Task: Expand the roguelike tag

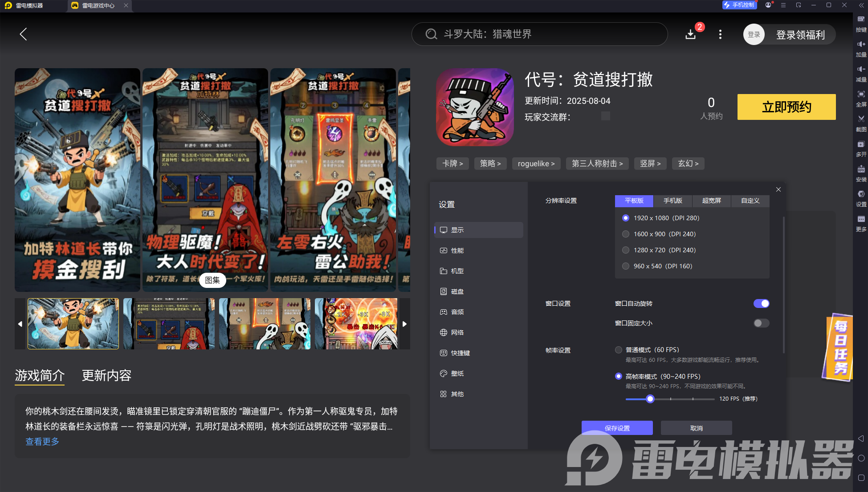Action: pyautogui.click(x=536, y=164)
